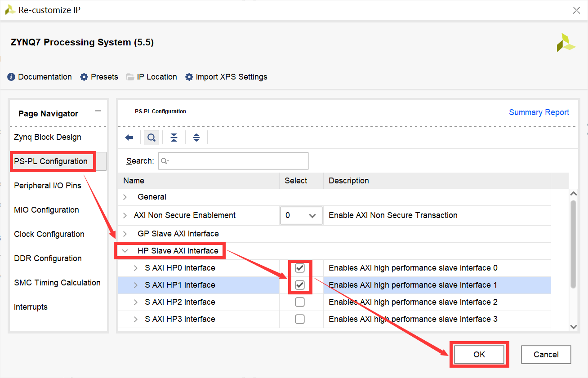Open Documentation via its info icon
This screenshot has height=378, width=588.
tap(12, 77)
